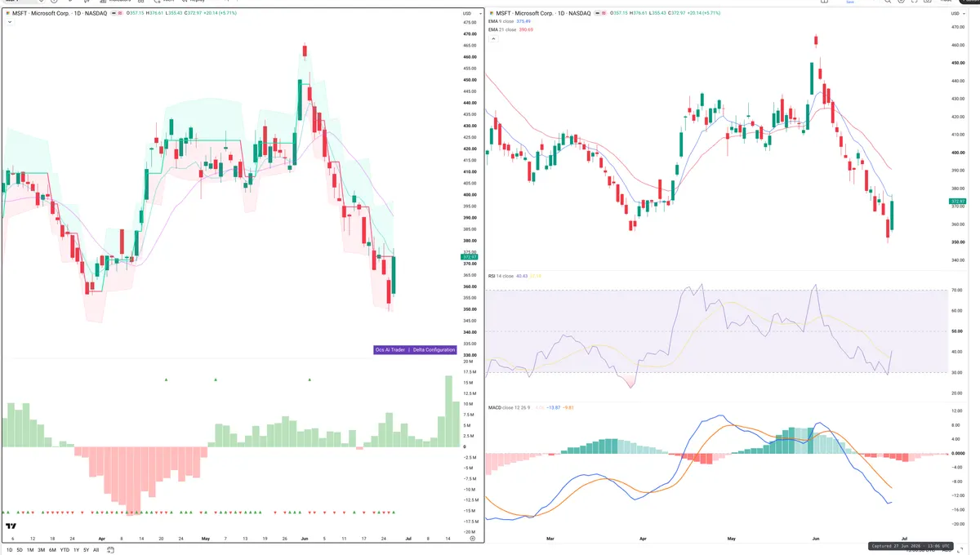980x555 pixels.
Task: Expand the left chart's indicator legend chevron
Action: coord(9,22)
